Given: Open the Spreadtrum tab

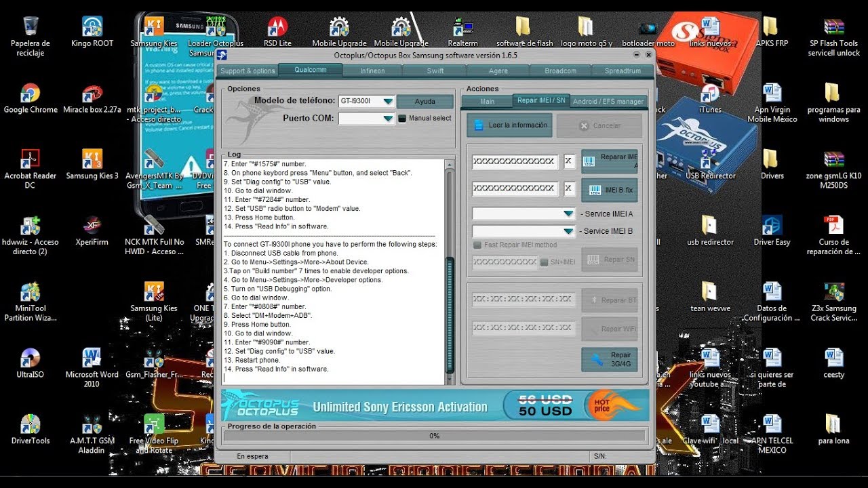Looking at the screenshot, I should tap(623, 70).
